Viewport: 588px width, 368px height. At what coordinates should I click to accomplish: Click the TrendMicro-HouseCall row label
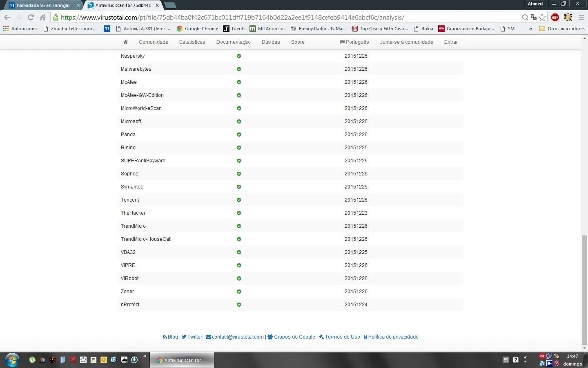pyautogui.click(x=146, y=239)
